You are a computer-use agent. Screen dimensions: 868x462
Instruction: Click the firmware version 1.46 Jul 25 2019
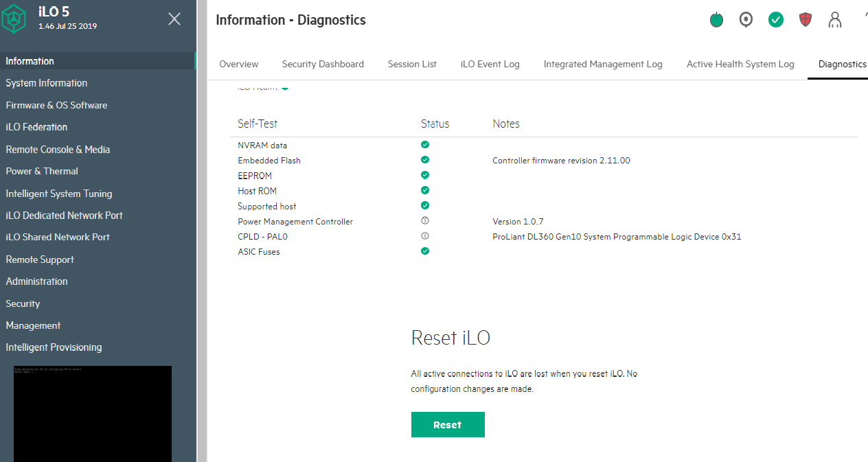[67, 27]
